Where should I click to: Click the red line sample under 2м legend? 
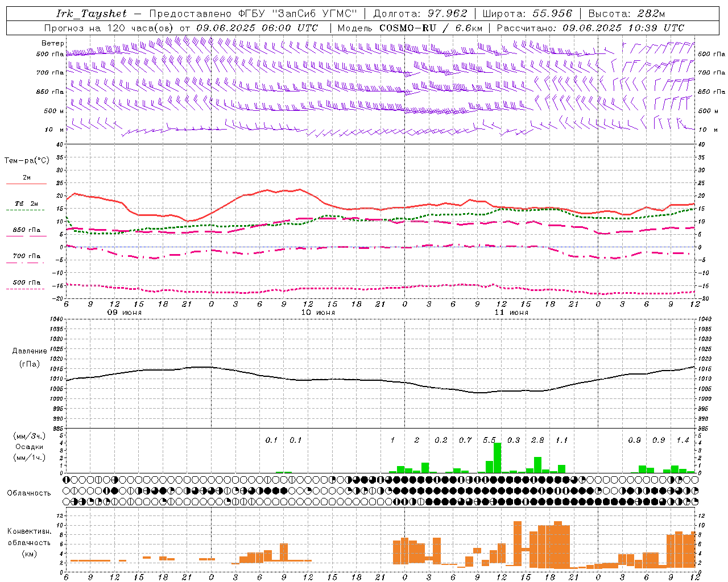click(x=26, y=184)
